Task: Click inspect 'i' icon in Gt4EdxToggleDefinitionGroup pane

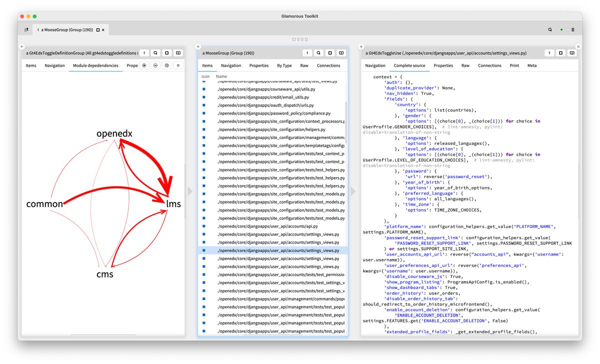Action: 144,52
